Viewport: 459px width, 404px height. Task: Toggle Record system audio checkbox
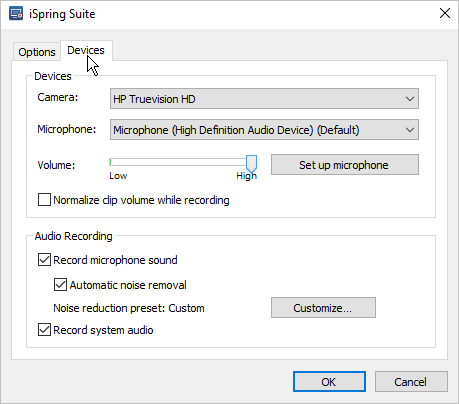tap(44, 330)
